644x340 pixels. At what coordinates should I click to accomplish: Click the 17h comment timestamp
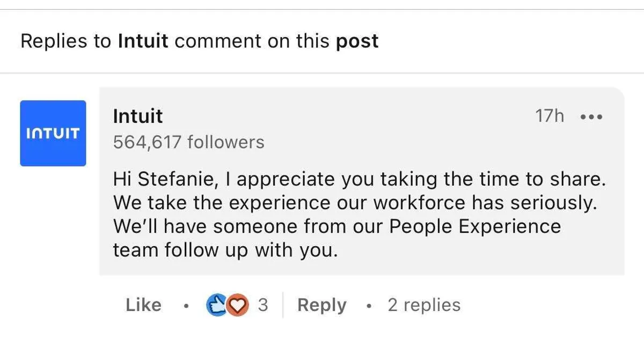(x=550, y=116)
